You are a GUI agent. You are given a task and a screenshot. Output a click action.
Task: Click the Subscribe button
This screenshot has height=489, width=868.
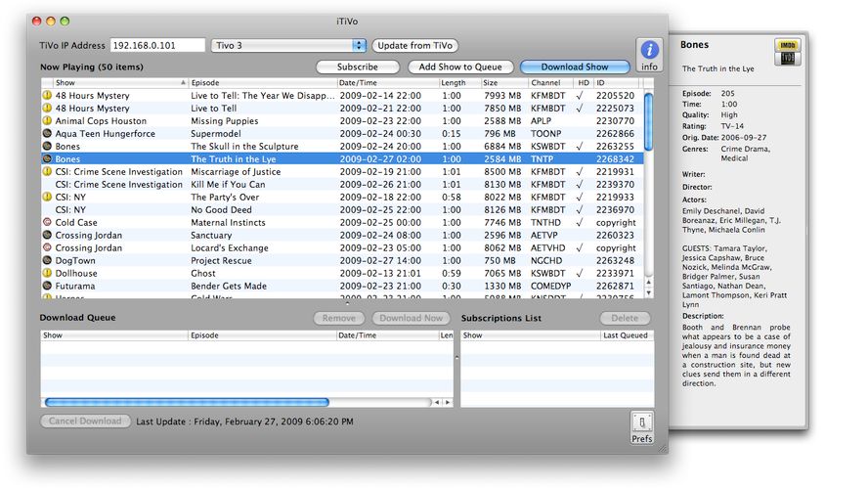coord(358,67)
